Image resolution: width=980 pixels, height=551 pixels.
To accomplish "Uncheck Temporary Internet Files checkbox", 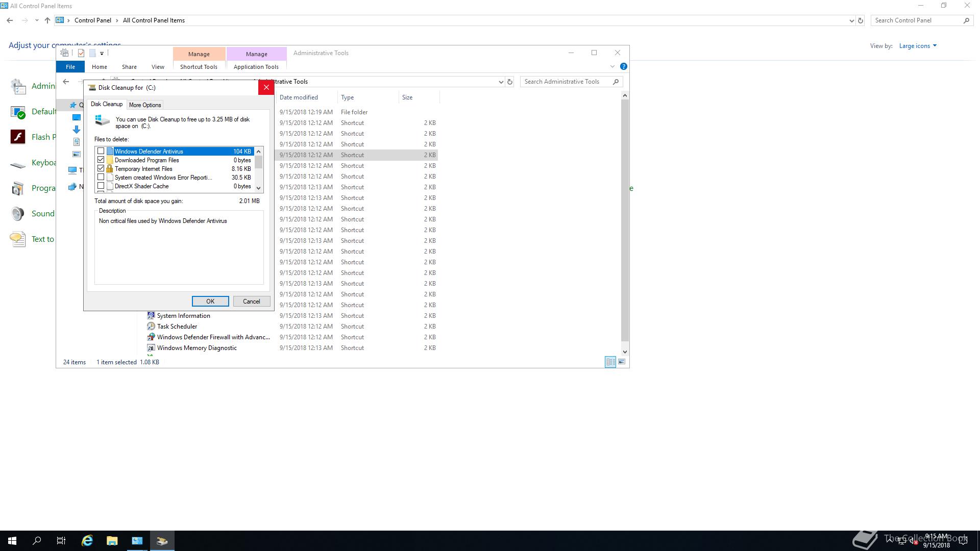I will 101,168.
